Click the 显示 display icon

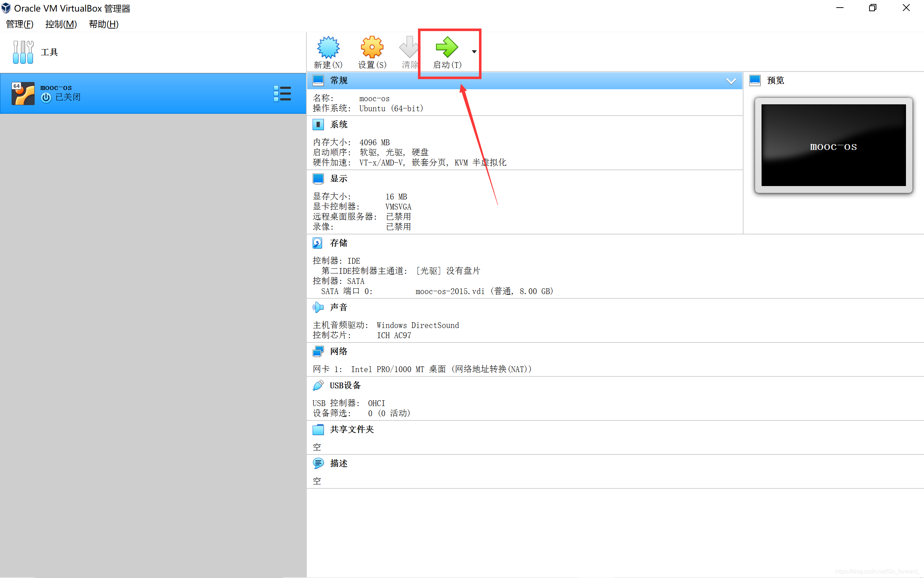coord(318,178)
